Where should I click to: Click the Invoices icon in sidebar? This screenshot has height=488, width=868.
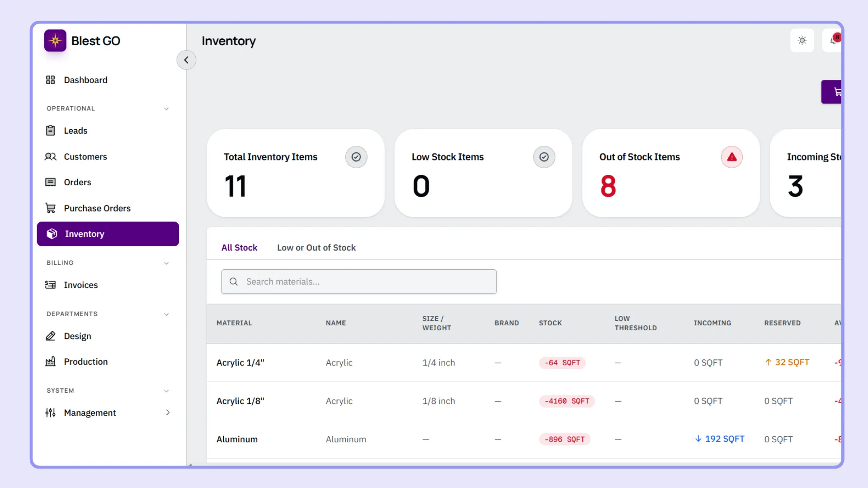[50, 285]
